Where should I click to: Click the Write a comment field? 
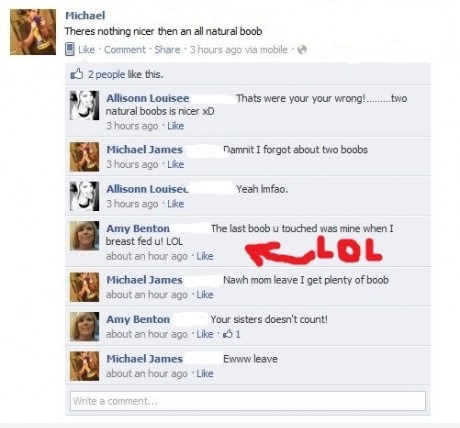(x=248, y=401)
